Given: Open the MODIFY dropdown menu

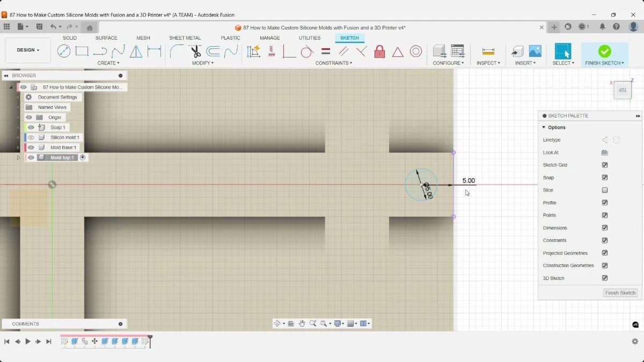Looking at the screenshot, I should pos(203,63).
